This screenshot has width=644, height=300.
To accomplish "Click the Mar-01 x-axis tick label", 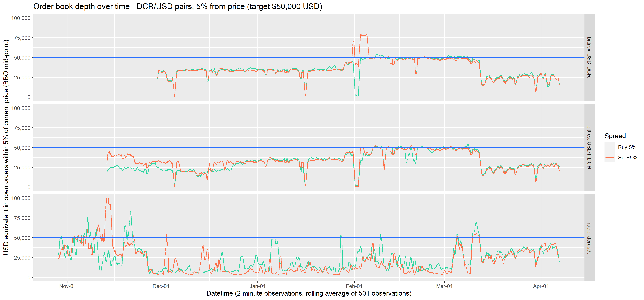I will (x=444, y=286).
